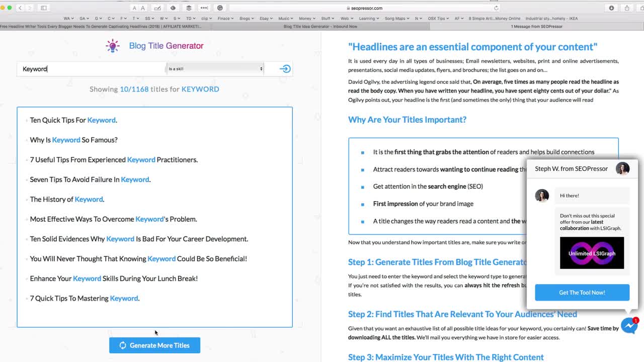Expand the OSX Tips bookmarks folder
644x362 pixels.
point(439,19)
